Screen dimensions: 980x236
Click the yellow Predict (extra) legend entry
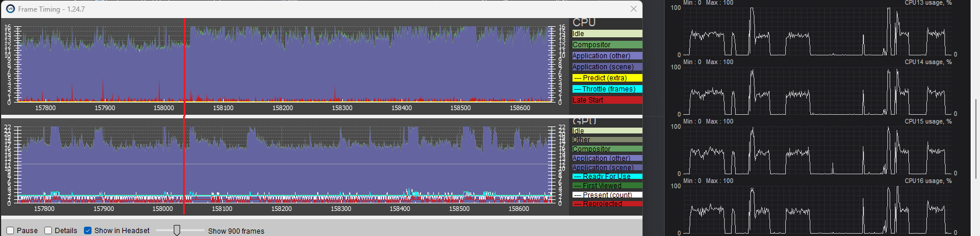(607, 78)
